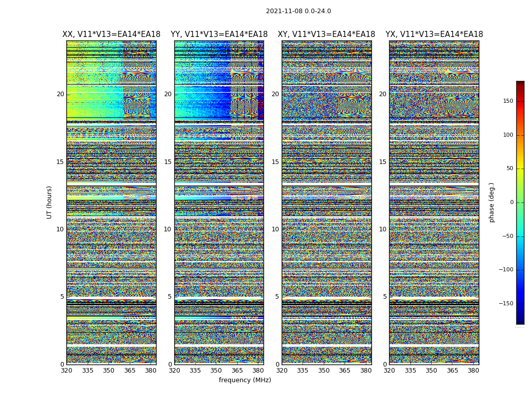Select the XY, V11*V13=EA14*EA18 panel title

pyautogui.click(x=326, y=34)
